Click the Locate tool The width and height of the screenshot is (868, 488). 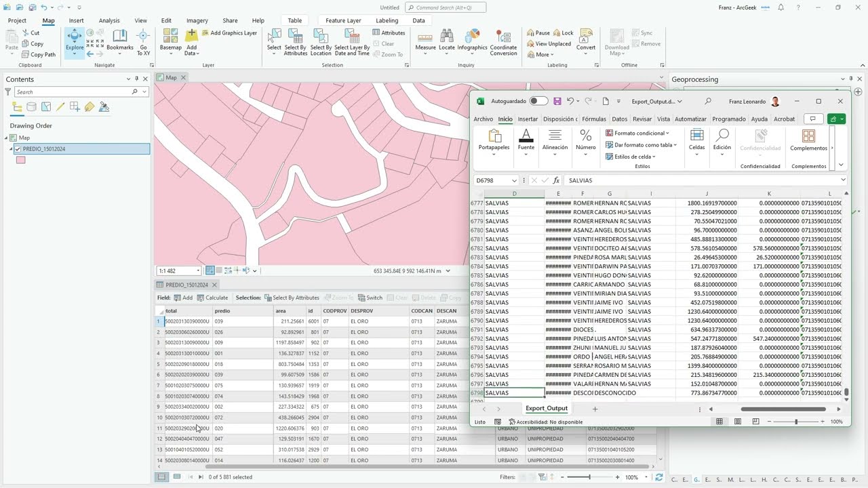tap(447, 41)
